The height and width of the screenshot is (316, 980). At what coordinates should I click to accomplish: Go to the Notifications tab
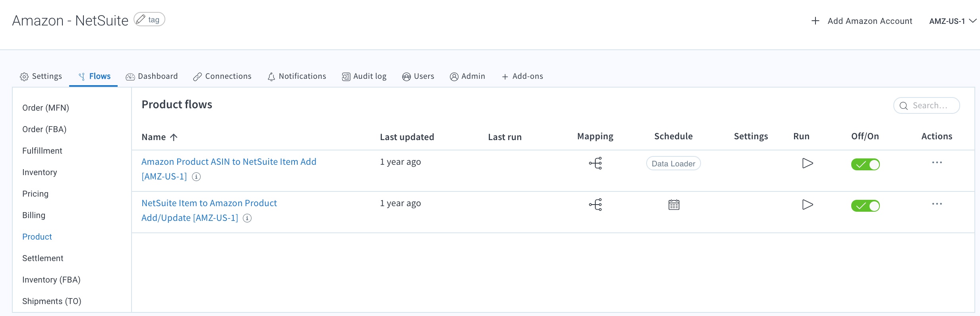coord(296,76)
